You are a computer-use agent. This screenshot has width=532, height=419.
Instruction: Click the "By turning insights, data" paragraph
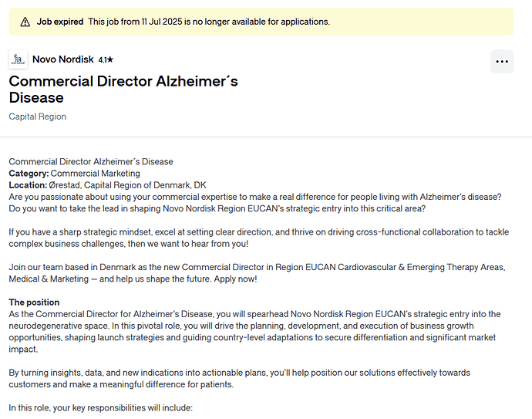coord(239,378)
